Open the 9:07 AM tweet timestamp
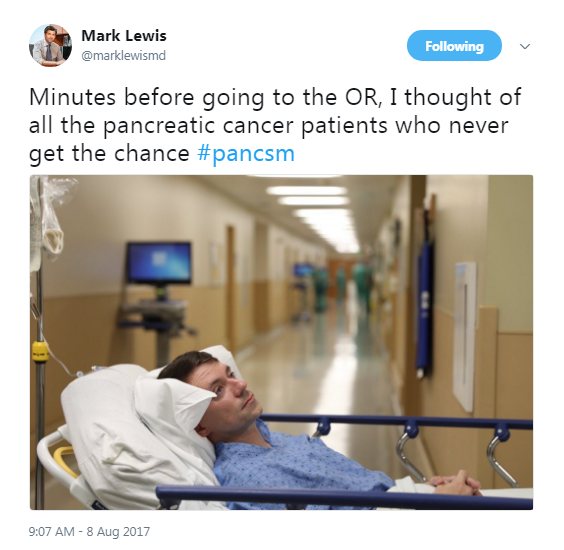This screenshot has height=550, width=564. click(x=51, y=532)
